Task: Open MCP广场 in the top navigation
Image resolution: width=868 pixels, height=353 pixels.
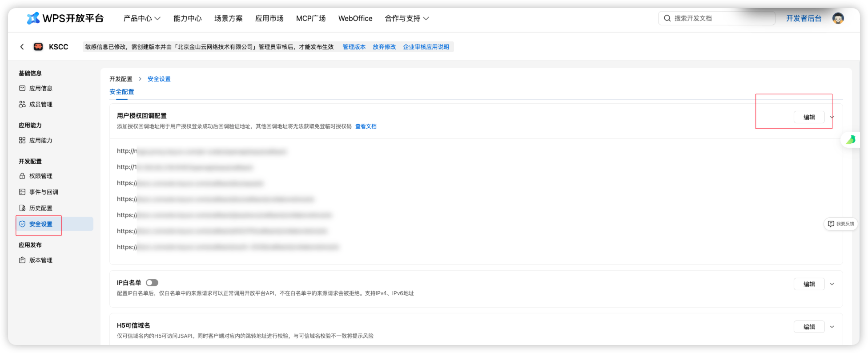Action: [x=311, y=18]
